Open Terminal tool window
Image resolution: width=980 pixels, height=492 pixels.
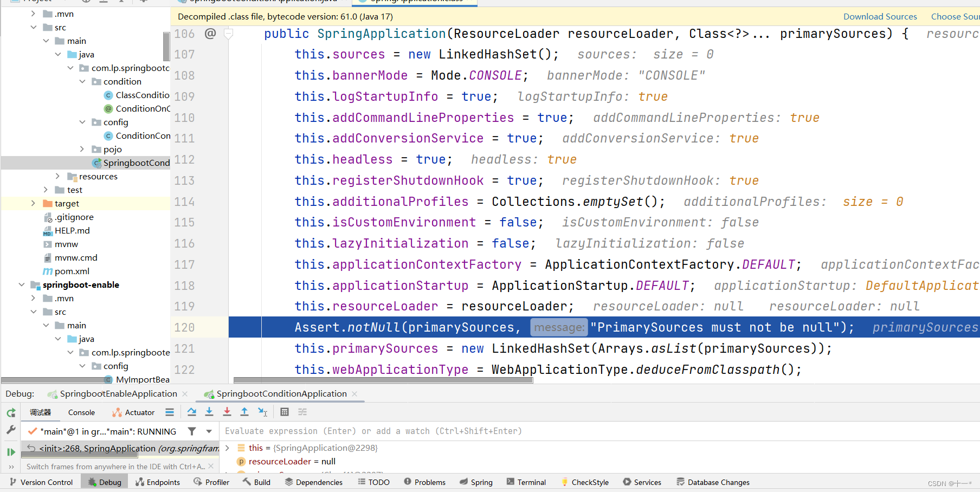tap(526, 482)
